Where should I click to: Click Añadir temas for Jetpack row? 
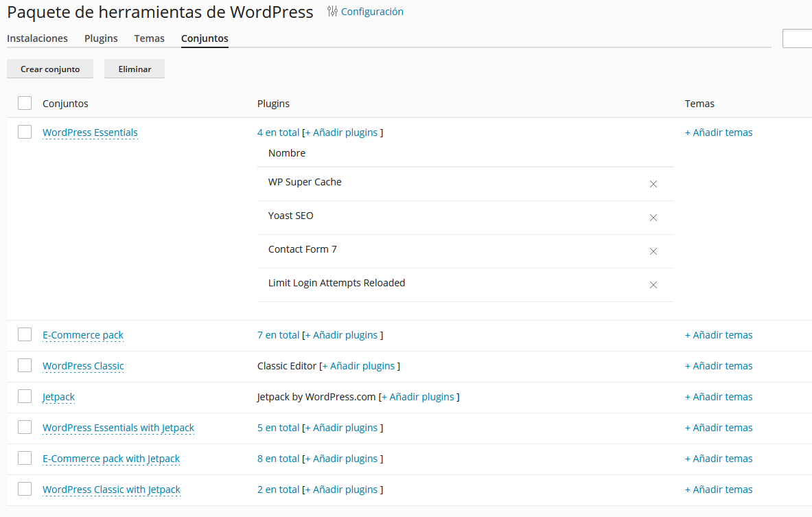(x=719, y=397)
